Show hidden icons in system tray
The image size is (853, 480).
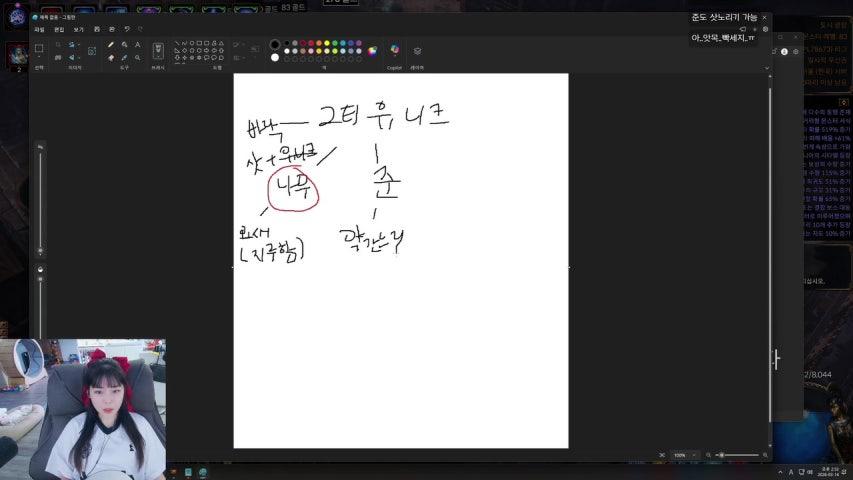pos(781,472)
